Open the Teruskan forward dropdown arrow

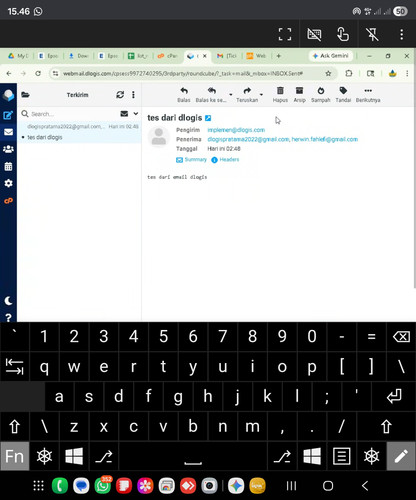[261, 95]
